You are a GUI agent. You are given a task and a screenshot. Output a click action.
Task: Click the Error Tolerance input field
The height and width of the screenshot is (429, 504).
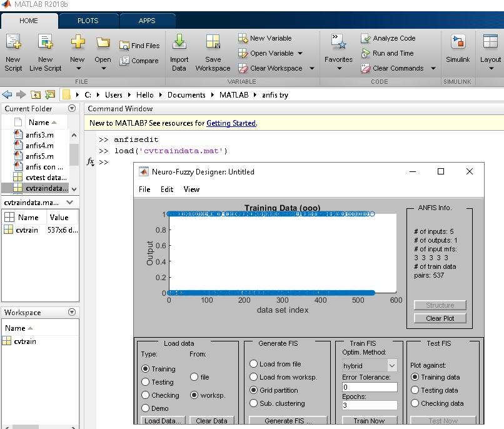pyautogui.click(x=370, y=387)
